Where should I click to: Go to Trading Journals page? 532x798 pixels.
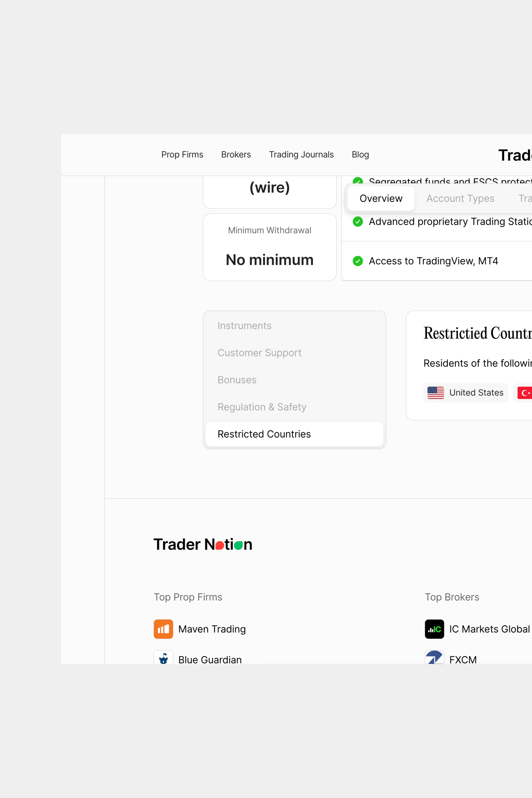(301, 155)
